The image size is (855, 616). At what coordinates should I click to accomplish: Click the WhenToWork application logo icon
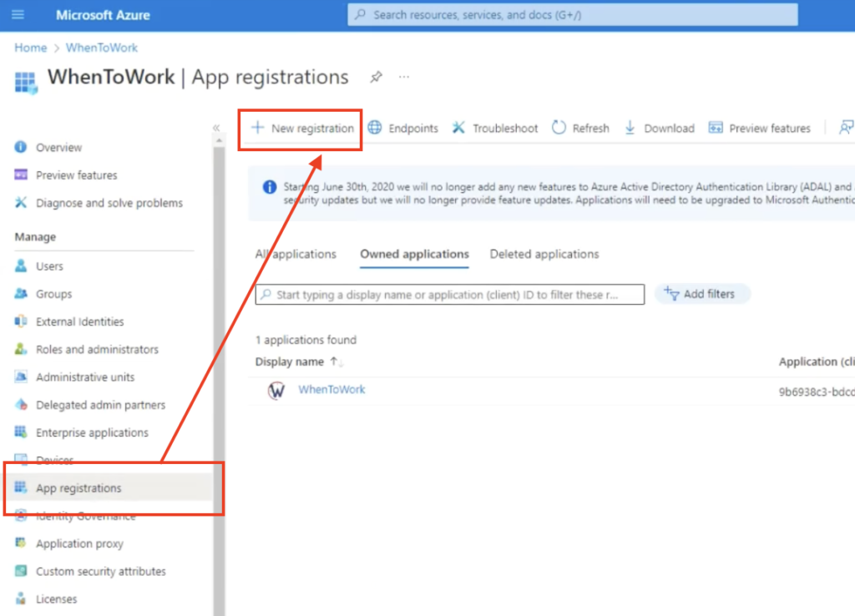coord(276,389)
